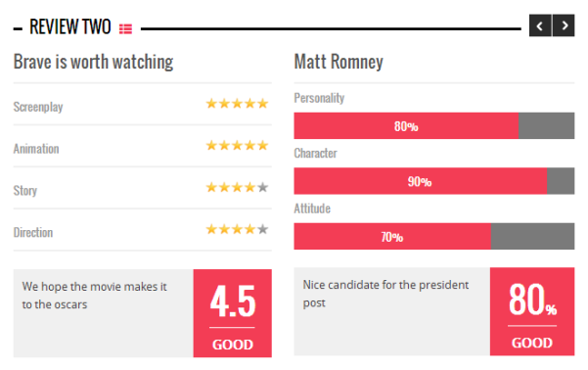This screenshot has width=588, height=370.
Task: Click the Animation star rating
Action: click(237, 145)
